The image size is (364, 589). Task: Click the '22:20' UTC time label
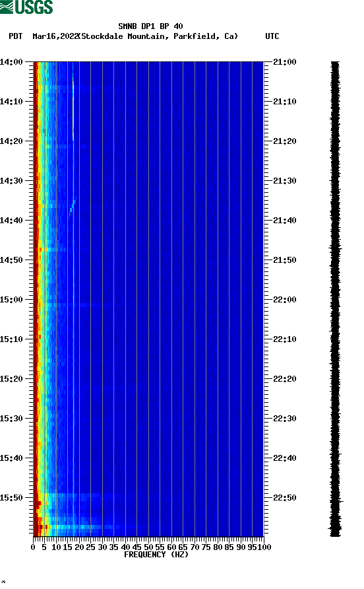[285, 378]
